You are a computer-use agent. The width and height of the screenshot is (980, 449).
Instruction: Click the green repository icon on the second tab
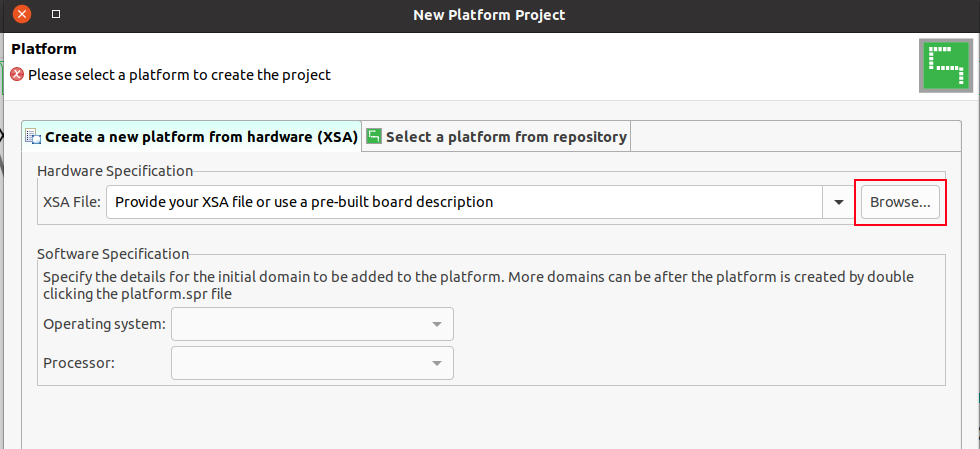[374, 136]
